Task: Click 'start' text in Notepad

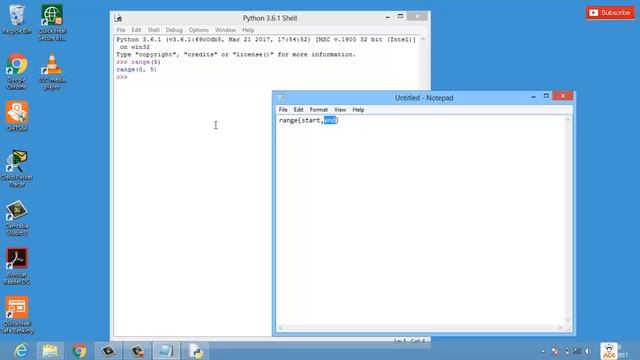Action: coord(311,120)
